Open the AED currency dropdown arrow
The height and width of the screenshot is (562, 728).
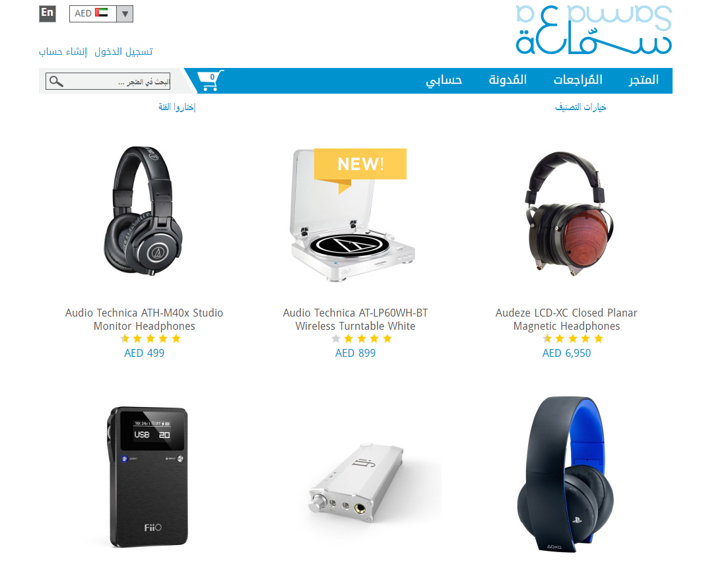coord(125,14)
